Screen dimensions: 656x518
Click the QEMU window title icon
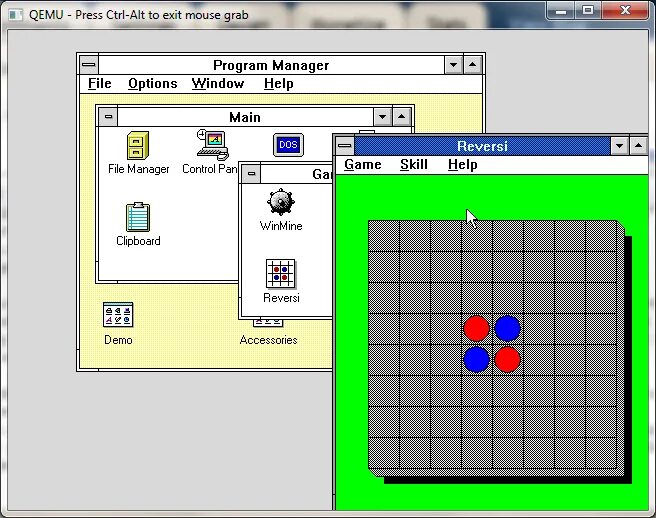pos(15,15)
